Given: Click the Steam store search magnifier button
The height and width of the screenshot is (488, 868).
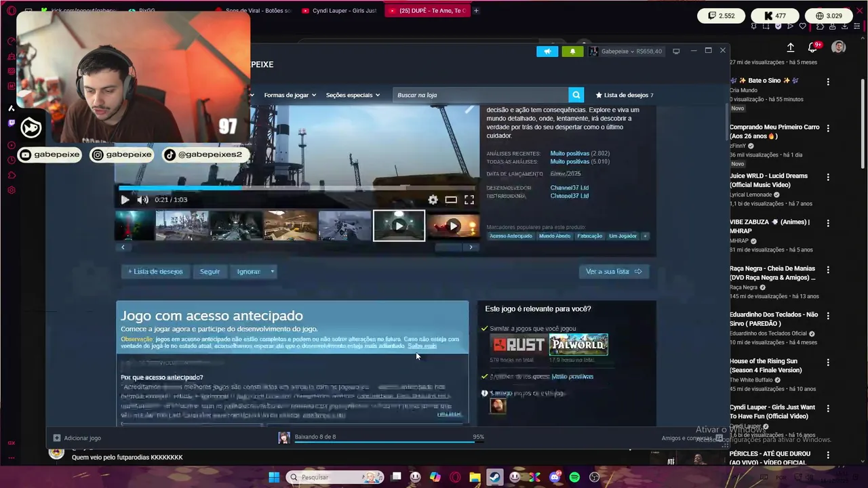Looking at the screenshot, I should point(576,95).
